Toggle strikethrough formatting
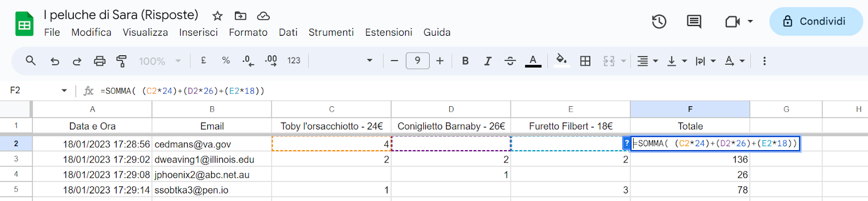 (x=510, y=61)
